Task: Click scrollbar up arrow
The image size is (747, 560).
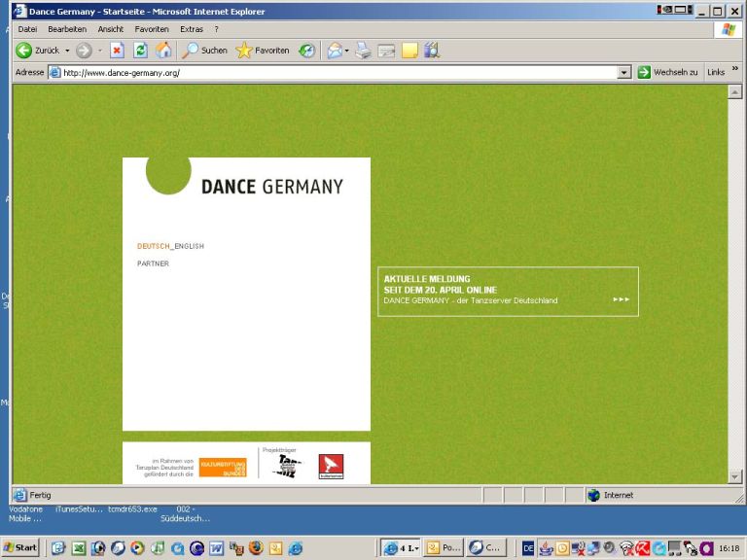Action: (735, 92)
